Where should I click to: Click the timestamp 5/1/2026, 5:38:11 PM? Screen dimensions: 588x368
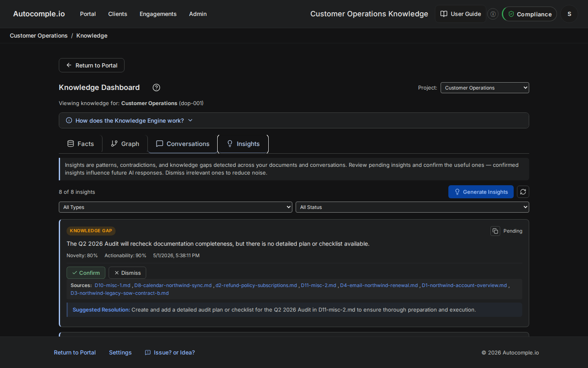click(176, 256)
